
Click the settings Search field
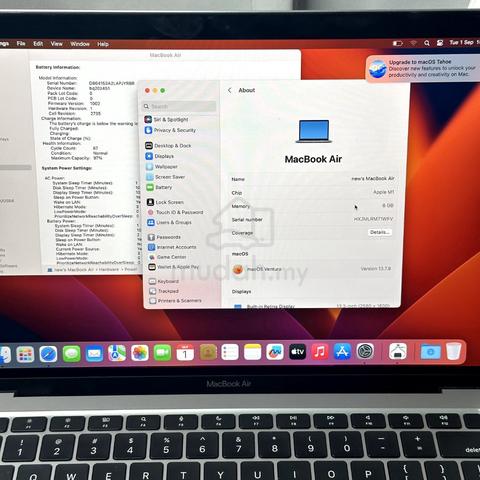pyautogui.click(x=179, y=106)
